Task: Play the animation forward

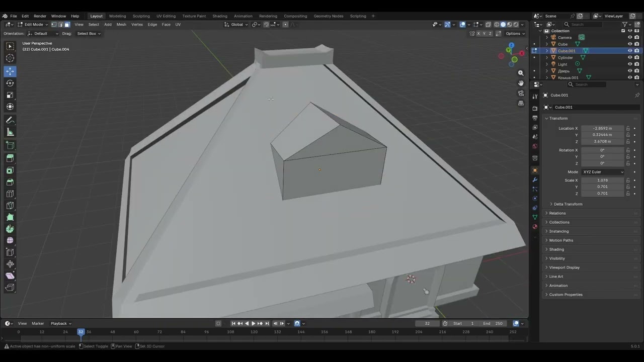Action: [x=253, y=323]
